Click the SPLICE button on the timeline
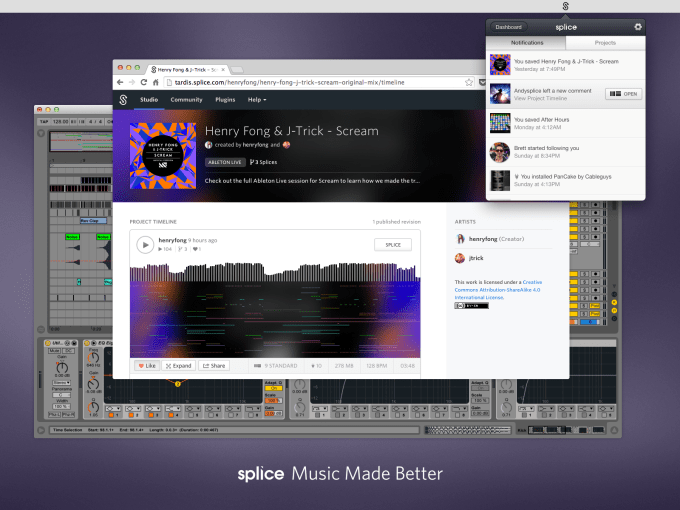This screenshot has width=680, height=510. point(393,244)
